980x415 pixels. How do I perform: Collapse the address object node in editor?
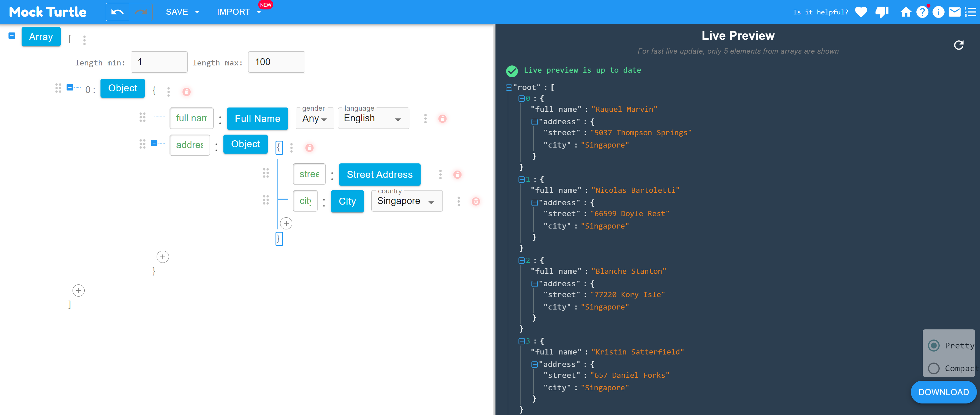tap(154, 143)
